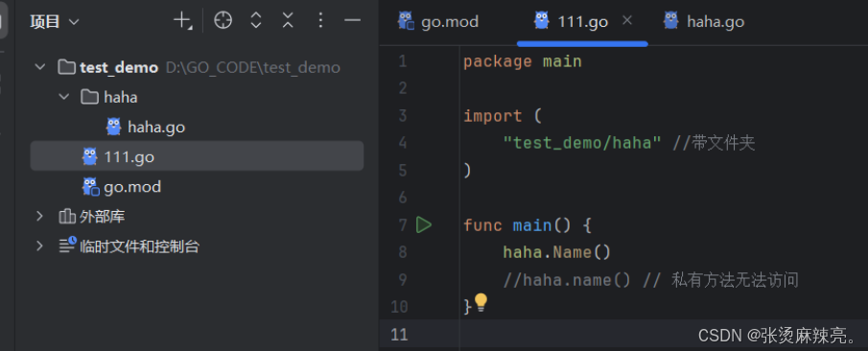Viewport: 868px width, 351px height.
Task: Click the external libraries icon
Action: pos(67,216)
